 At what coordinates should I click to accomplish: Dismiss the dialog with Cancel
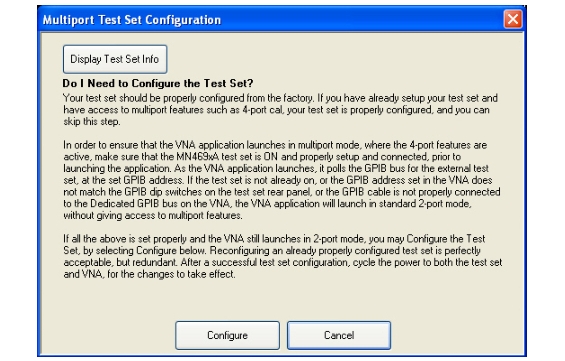pyautogui.click(x=339, y=335)
